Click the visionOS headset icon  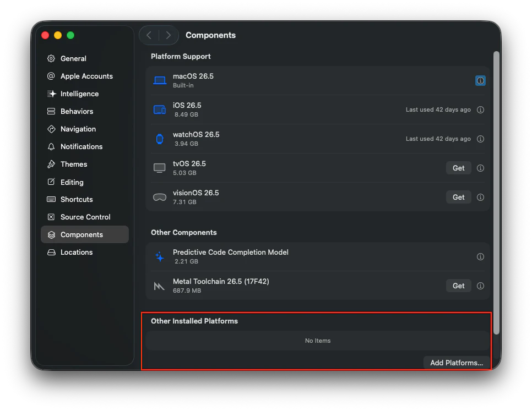pos(160,197)
